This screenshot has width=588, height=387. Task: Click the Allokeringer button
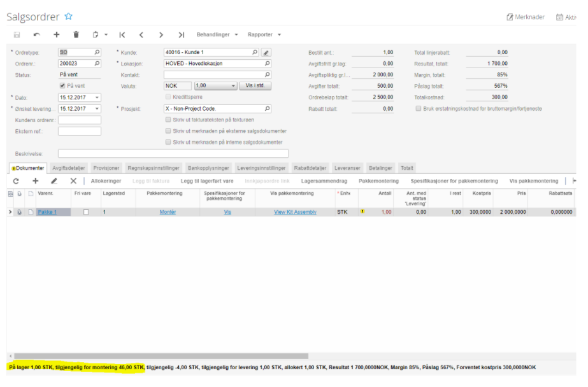pos(106,181)
